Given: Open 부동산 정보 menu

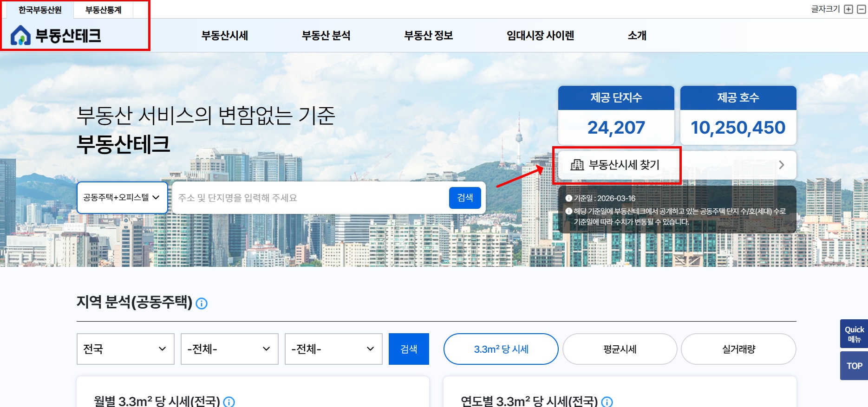Looking at the screenshot, I should (429, 35).
